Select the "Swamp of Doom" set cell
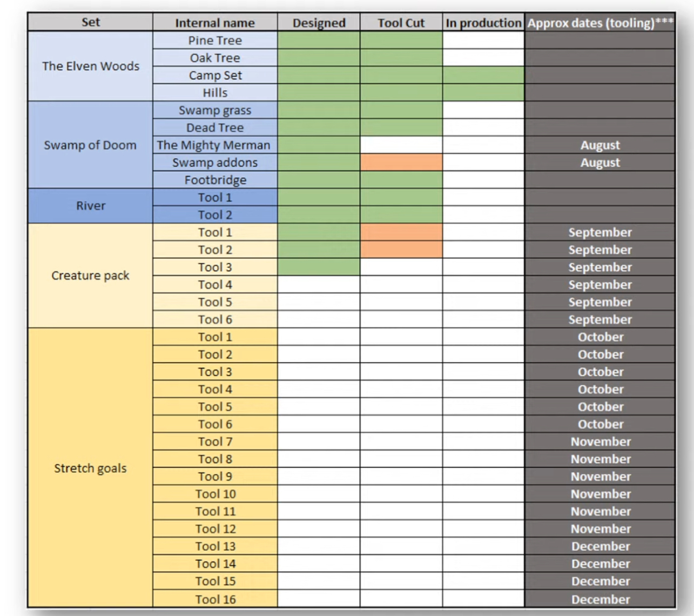This screenshot has height=616, width=694. tap(90, 145)
